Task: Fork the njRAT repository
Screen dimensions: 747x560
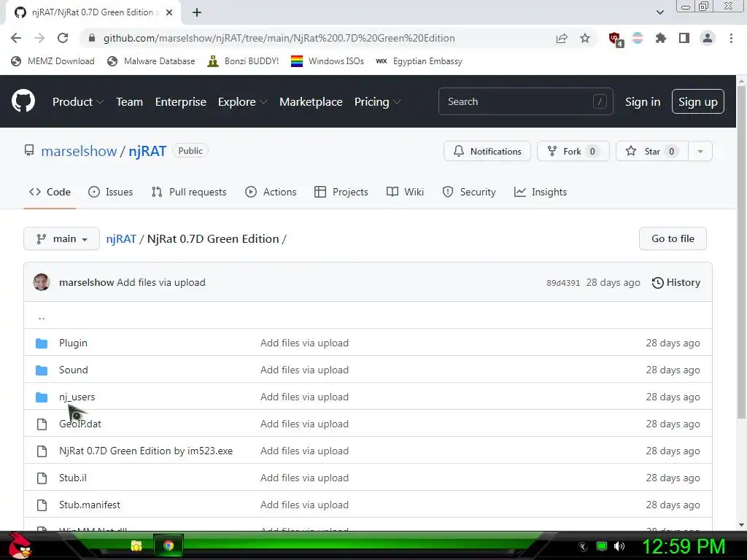Action: 573,152
